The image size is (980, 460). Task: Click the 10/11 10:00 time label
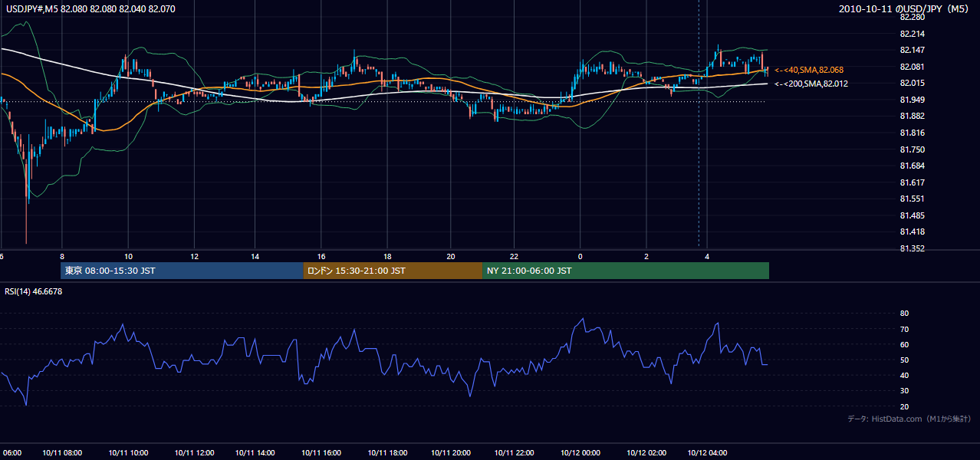(128, 453)
